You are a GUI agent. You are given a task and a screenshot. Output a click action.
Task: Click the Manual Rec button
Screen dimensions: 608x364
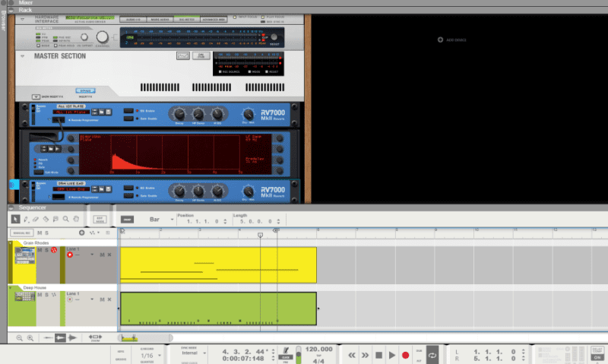click(x=22, y=233)
